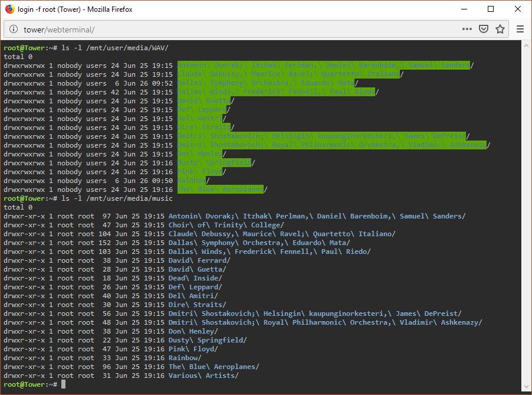Click 'Dallas\ Symphony\ Orchestra' in music listing
Image resolution: width=532 pixels, height=395 pixels.
tap(260, 243)
